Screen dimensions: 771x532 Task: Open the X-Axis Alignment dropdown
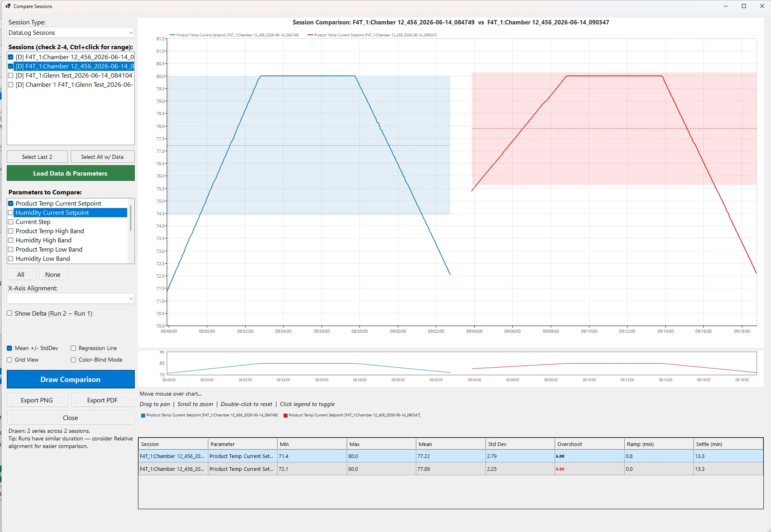pyautogui.click(x=70, y=298)
